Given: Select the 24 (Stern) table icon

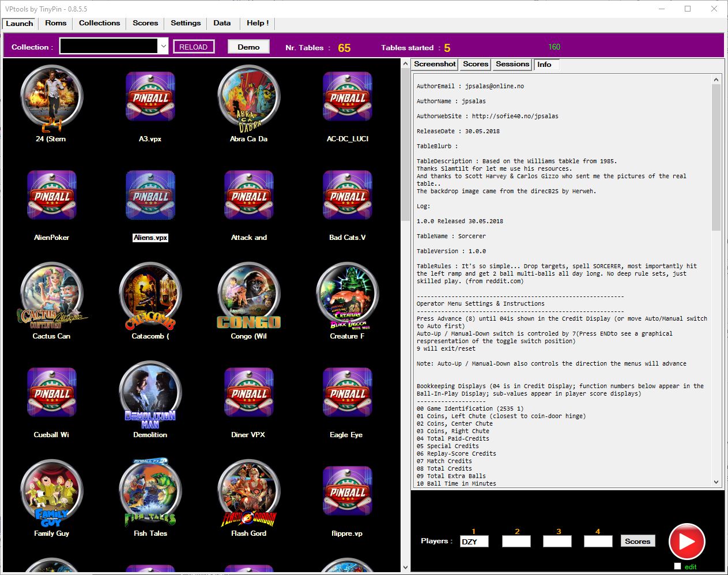Looking at the screenshot, I should tap(51, 97).
